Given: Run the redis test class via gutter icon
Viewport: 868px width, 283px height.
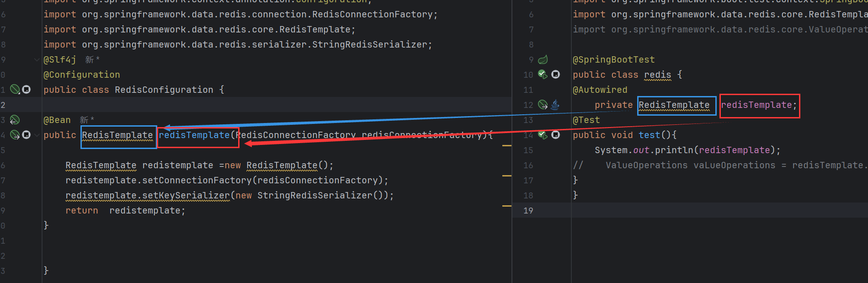Looking at the screenshot, I should 543,75.
